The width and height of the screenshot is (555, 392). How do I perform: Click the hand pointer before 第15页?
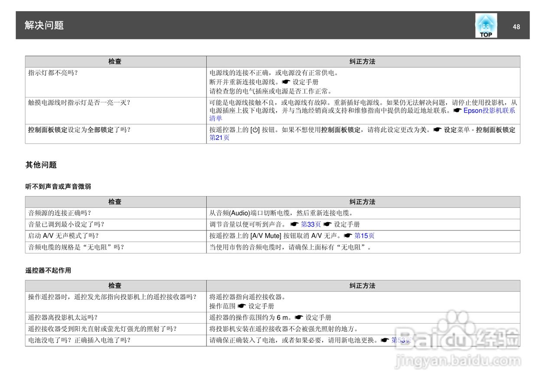tap(348, 236)
